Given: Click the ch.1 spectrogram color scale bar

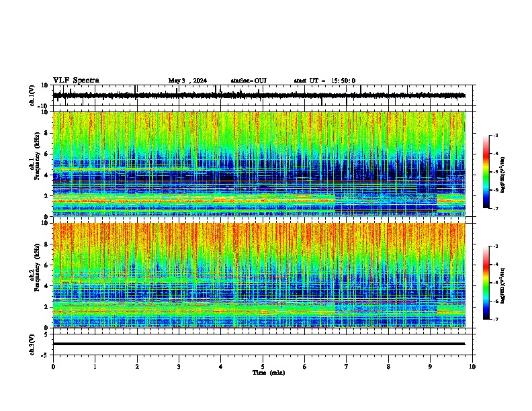Looking at the screenshot, I should pyautogui.click(x=486, y=172).
